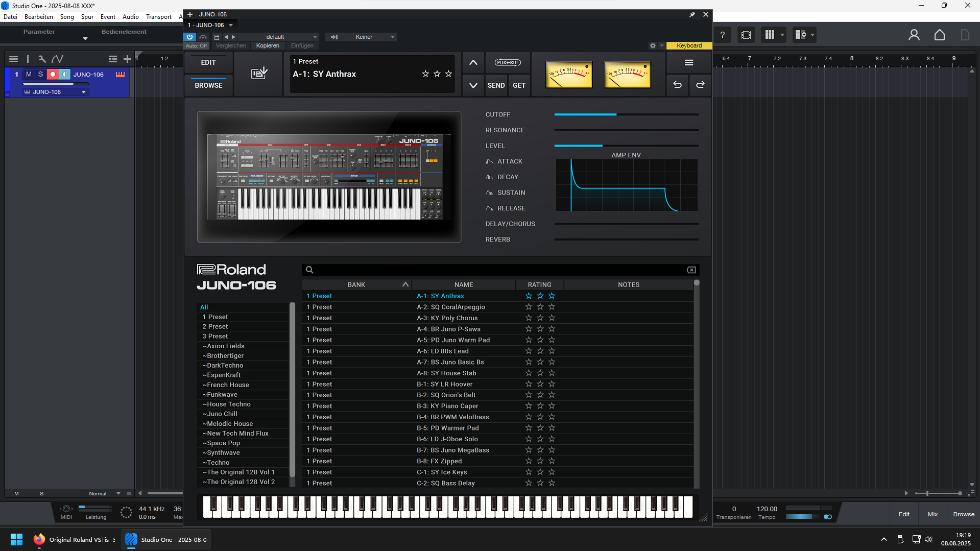
Task: Select previous preset with up arrow
Action: pos(473,62)
